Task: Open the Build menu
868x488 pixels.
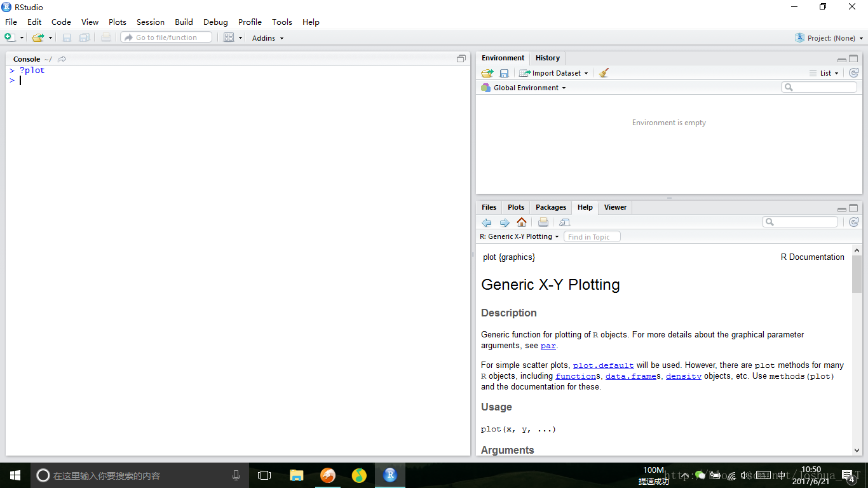Action: coord(184,22)
